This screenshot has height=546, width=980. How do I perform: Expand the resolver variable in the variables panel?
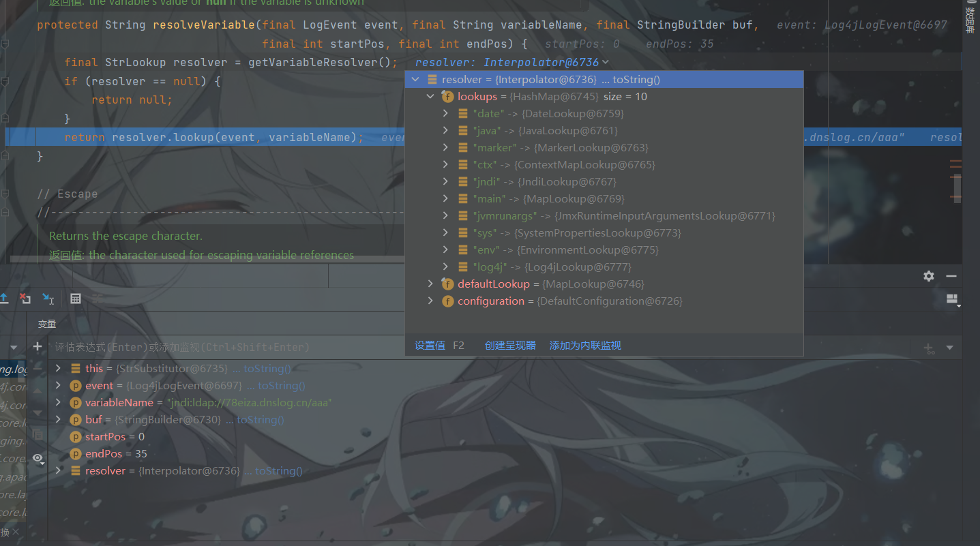(58, 470)
